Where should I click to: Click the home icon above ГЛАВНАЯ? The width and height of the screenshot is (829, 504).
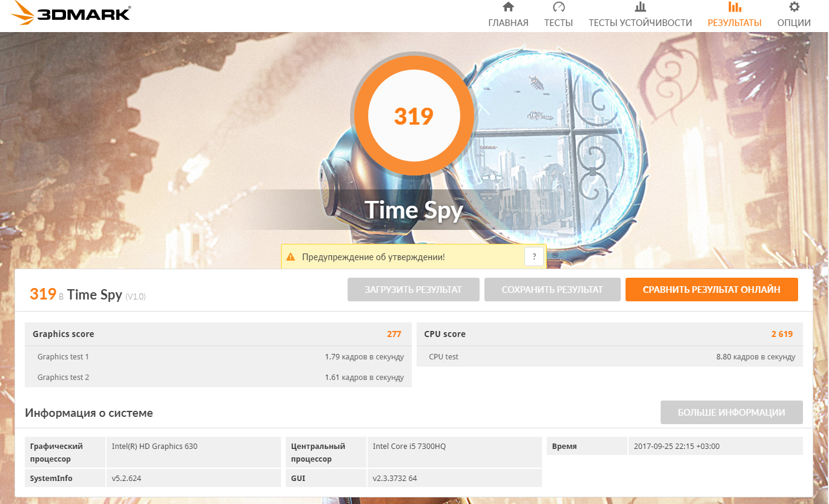tap(508, 7)
